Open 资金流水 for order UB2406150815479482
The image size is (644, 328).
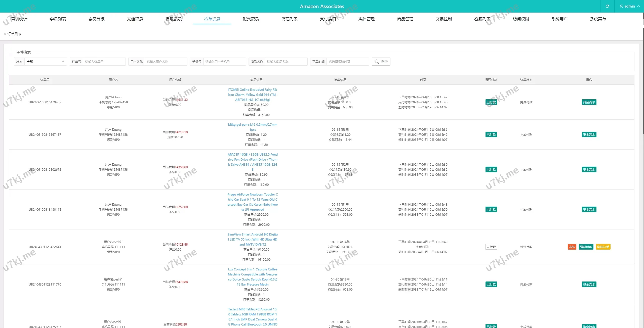pos(589,102)
